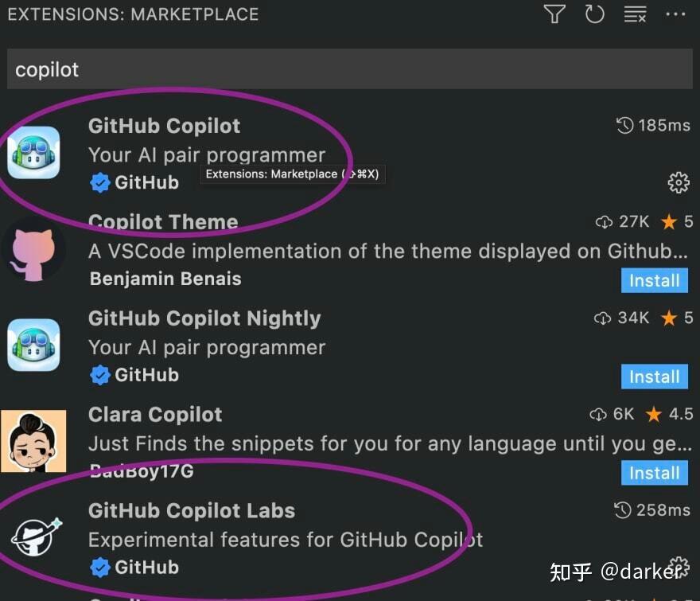Click the Copilot Theme cat icon
This screenshot has width=700, height=601.
click(33, 249)
